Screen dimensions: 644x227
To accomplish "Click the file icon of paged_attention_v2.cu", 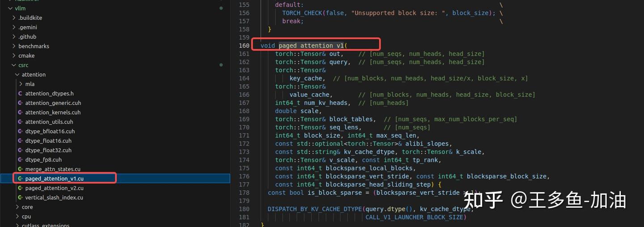I will [20, 188].
